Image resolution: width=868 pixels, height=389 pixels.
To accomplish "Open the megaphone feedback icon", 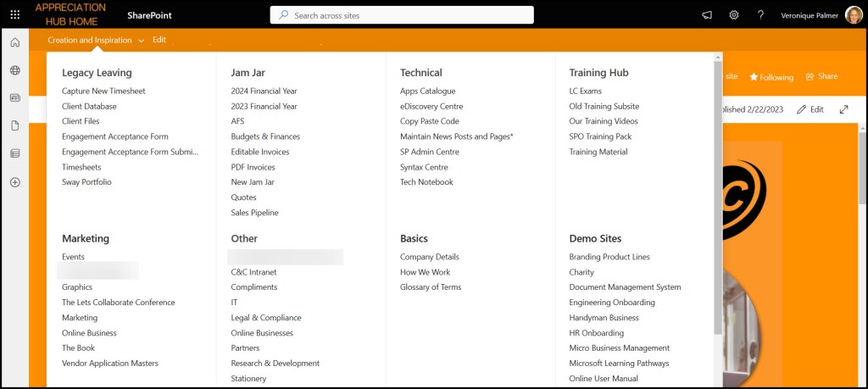I will coord(707,14).
